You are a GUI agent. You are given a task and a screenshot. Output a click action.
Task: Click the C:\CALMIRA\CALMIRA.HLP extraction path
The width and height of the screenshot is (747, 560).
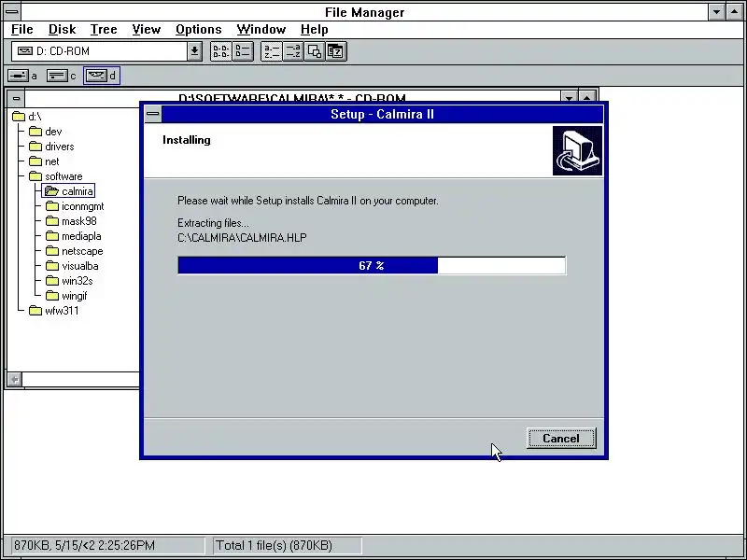click(x=242, y=238)
